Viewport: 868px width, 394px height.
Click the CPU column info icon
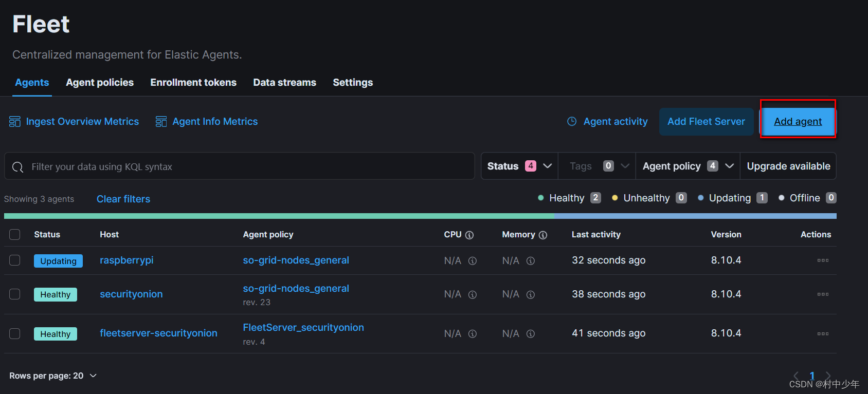[469, 235]
